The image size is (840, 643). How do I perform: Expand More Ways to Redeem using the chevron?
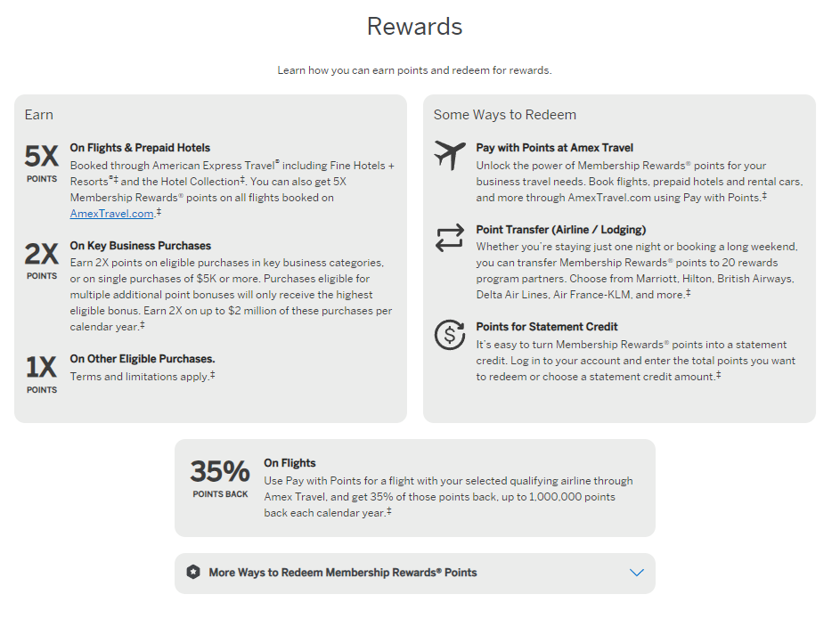coord(636,573)
